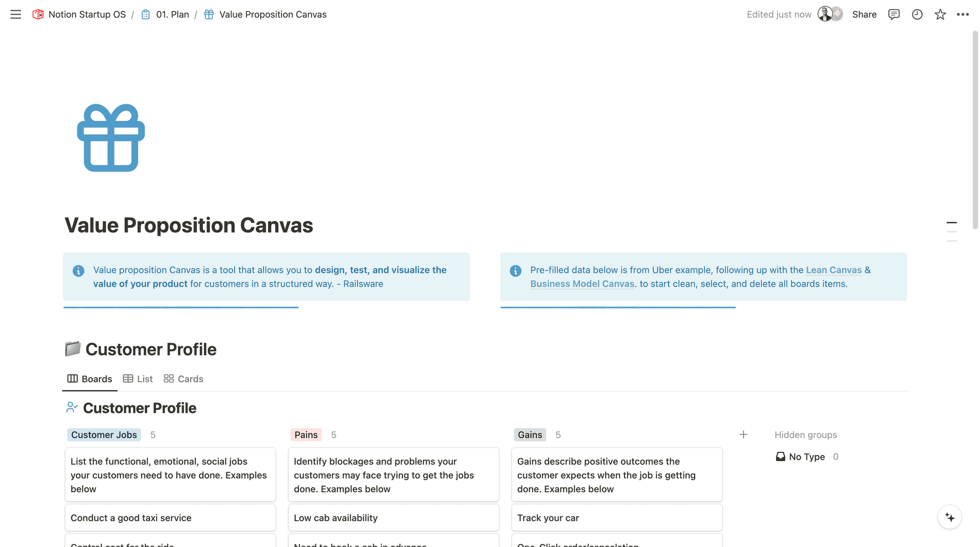View page edit history via clock icon
Image resolution: width=980 pixels, height=547 pixels.
point(917,14)
